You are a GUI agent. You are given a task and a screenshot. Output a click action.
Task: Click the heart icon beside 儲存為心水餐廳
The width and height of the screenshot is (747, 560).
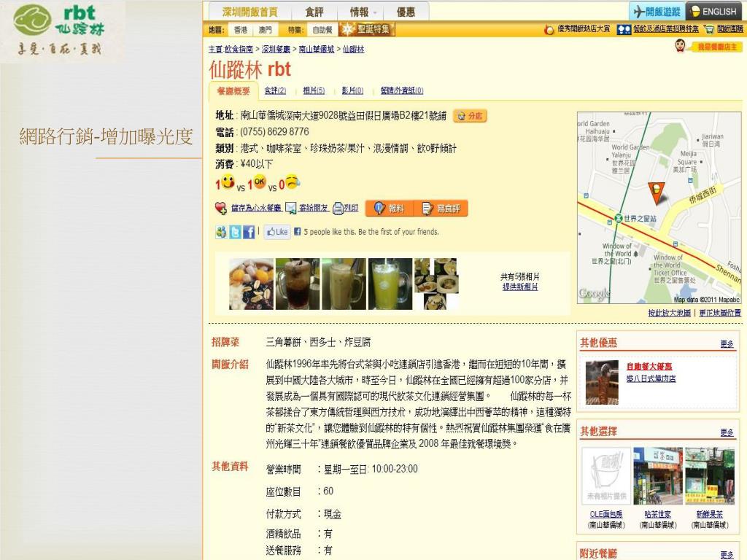coord(220,208)
